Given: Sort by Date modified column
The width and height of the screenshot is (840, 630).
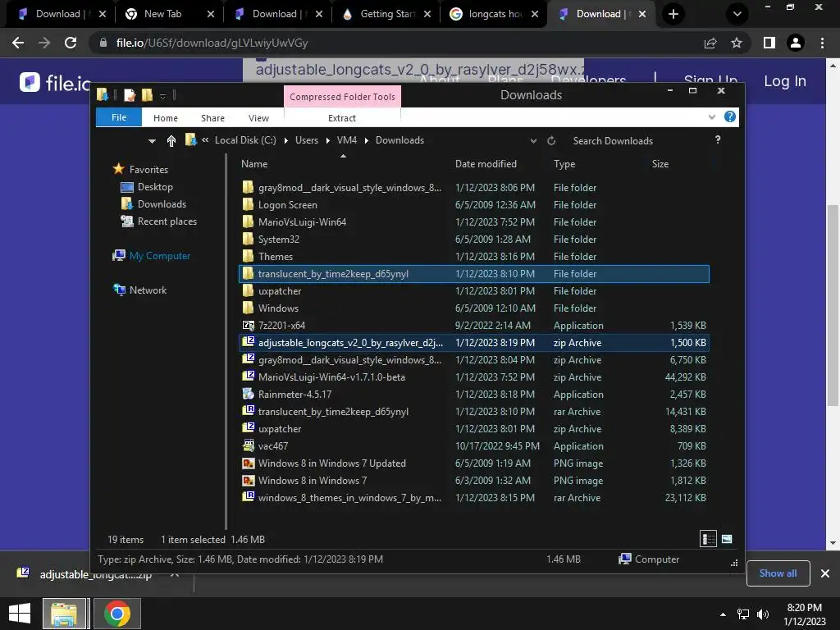Looking at the screenshot, I should (486, 164).
